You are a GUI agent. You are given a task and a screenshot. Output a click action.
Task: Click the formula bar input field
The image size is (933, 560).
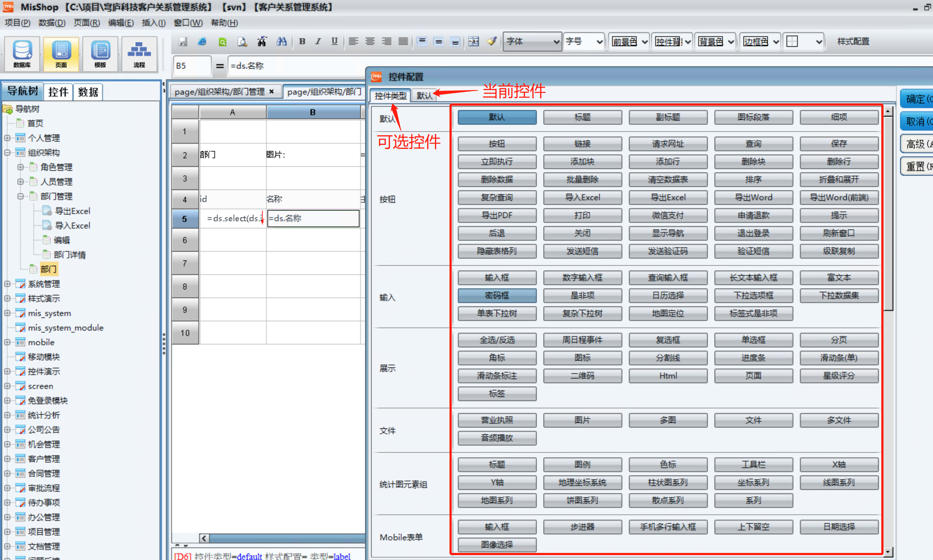pyautogui.click(x=295, y=66)
